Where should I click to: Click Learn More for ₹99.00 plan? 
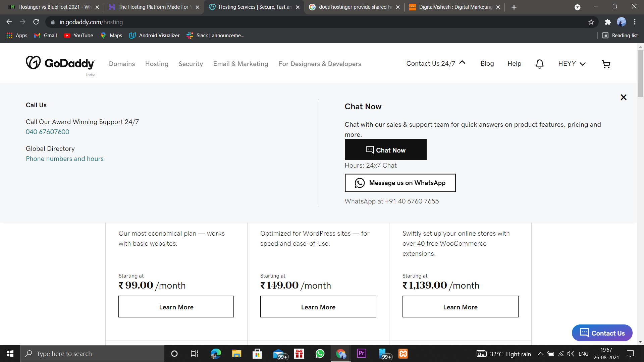(176, 307)
